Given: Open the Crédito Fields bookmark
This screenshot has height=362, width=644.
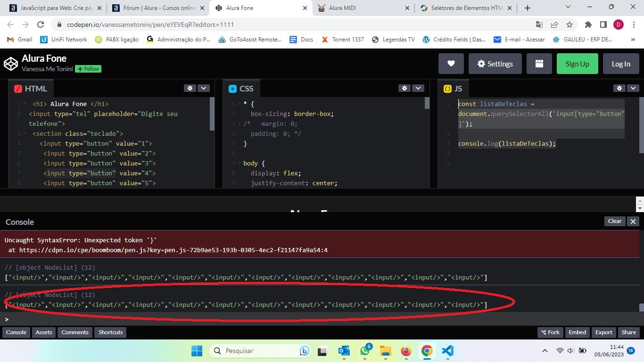Looking at the screenshot, I should click(x=454, y=40).
